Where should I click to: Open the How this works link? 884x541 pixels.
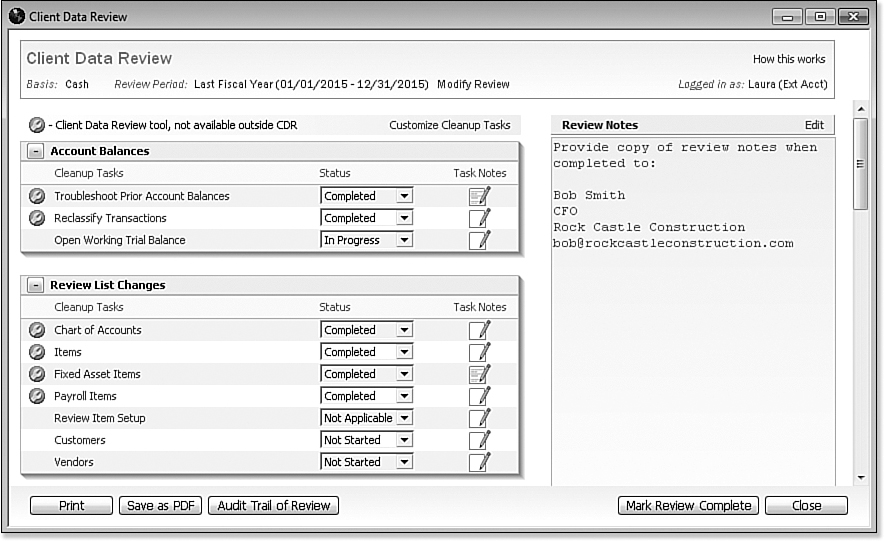[789, 59]
